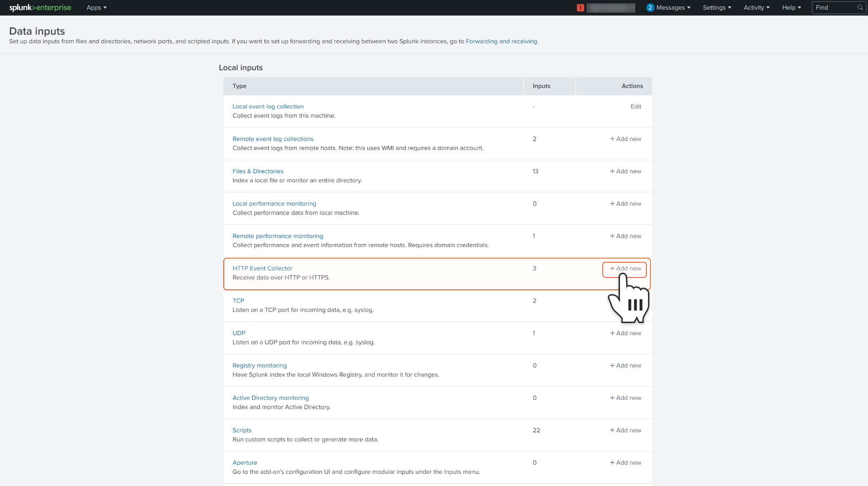Add new Remote event log collection

pos(625,139)
